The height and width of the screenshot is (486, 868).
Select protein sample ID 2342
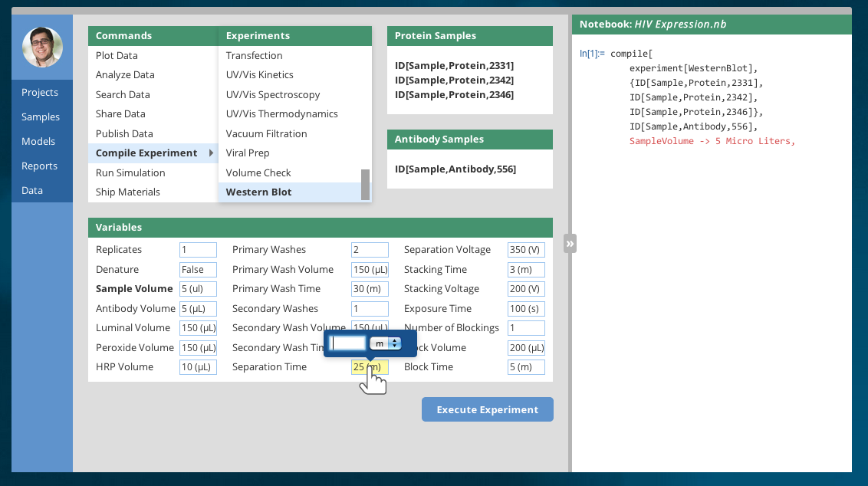(454, 80)
